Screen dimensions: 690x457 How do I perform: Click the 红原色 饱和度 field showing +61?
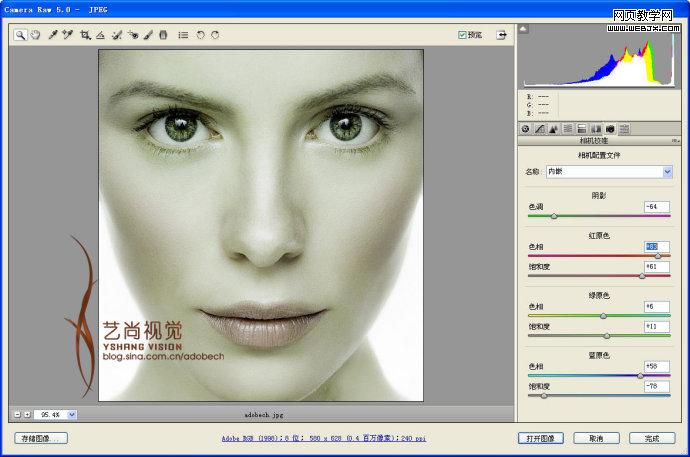pyautogui.click(x=657, y=267)
